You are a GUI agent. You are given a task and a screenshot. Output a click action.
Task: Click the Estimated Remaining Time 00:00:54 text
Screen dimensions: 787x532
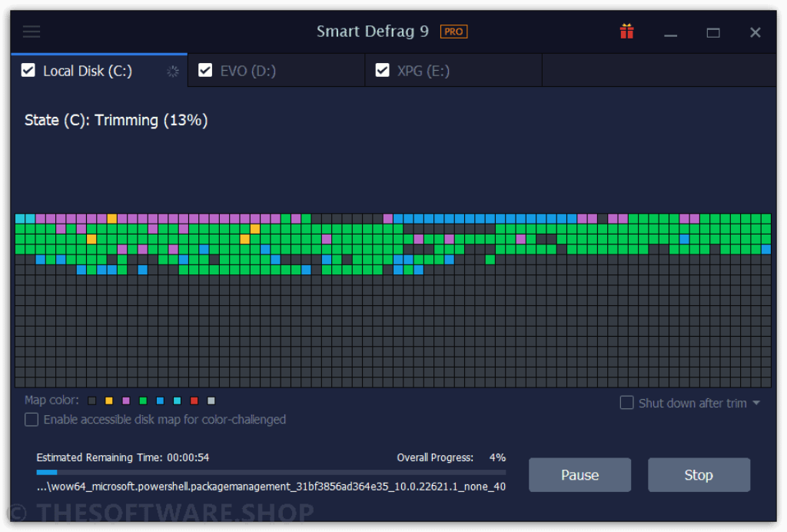click(122, 457)
